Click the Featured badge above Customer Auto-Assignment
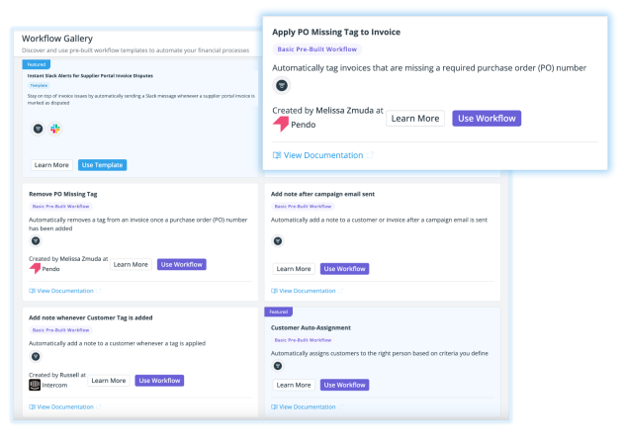Viewport: 624px width, 447px height. tap(278, 312)
